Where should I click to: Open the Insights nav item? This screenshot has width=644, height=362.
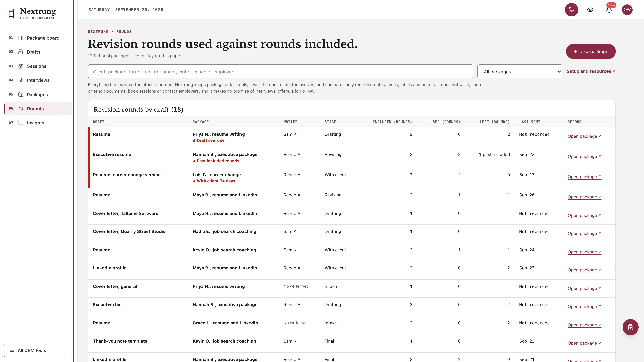click(38, 123)
